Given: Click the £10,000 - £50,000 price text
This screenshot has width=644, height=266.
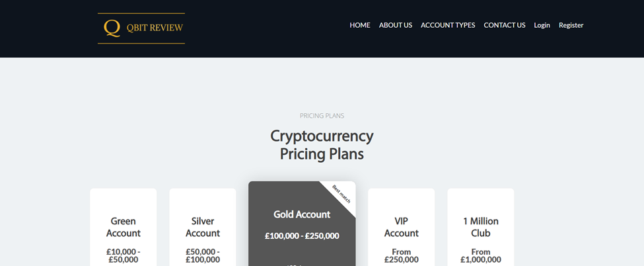Looking at the screenshot, I should coord(124,255).
